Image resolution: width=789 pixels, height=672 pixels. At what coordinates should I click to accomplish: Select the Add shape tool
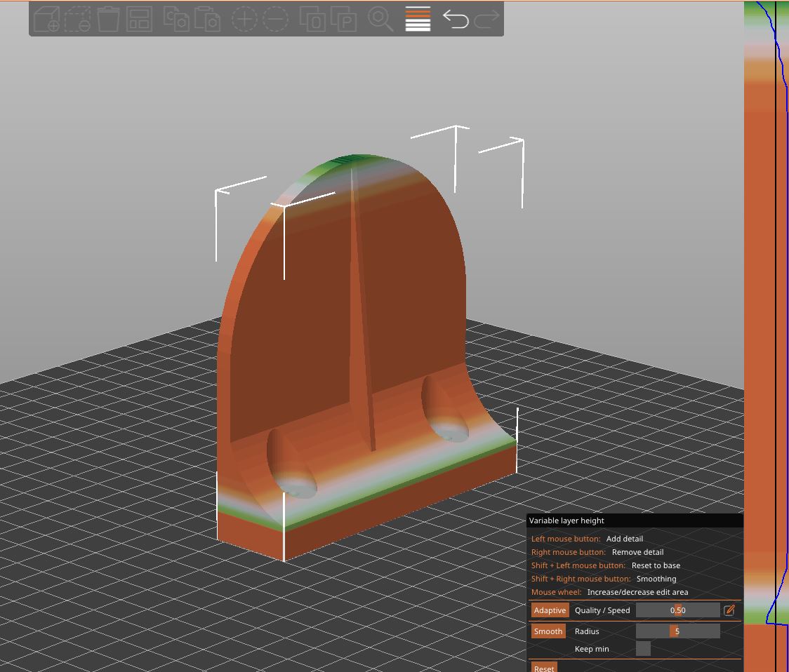tap(46, 19)
